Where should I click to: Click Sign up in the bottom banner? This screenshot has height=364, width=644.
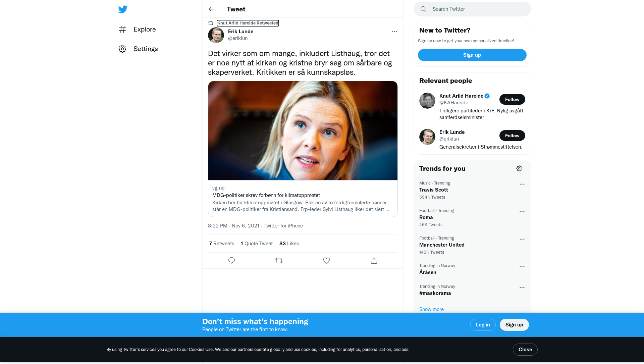coord(514,325)
